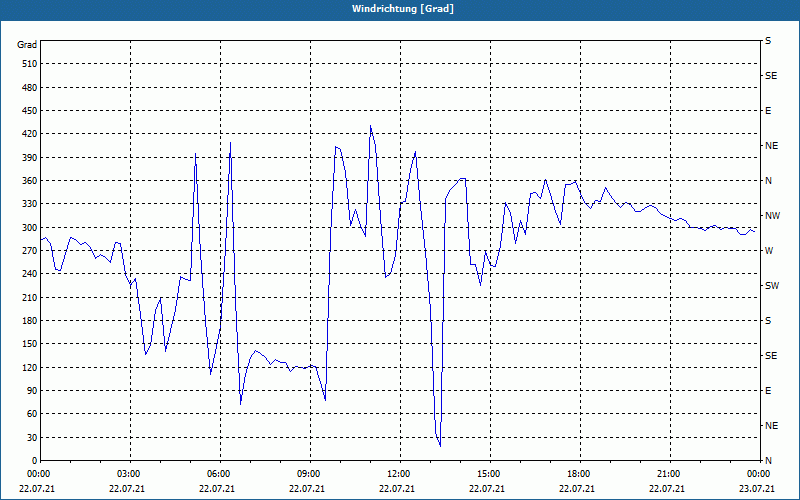The width and height of the screenshot is (800, 500).
Task: Click the 06:00 time label
Action: pos(218,474)
